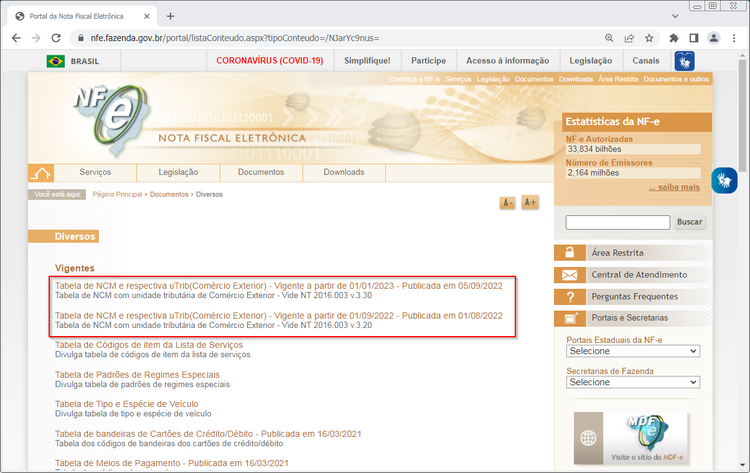Click the Perguntas Frequentes sidebar label
This screenshot has height=473, width=750.
pyautogui.click(x=635, y=297)
